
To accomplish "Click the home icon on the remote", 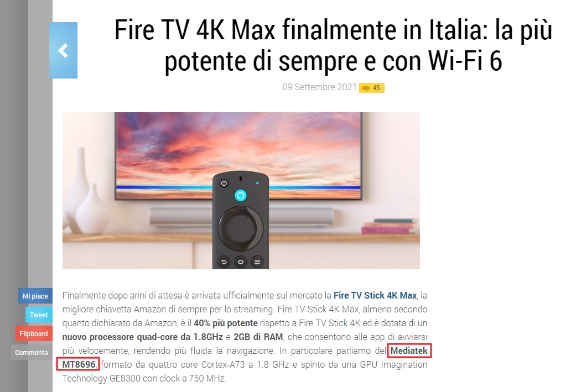I will [240, 262].
